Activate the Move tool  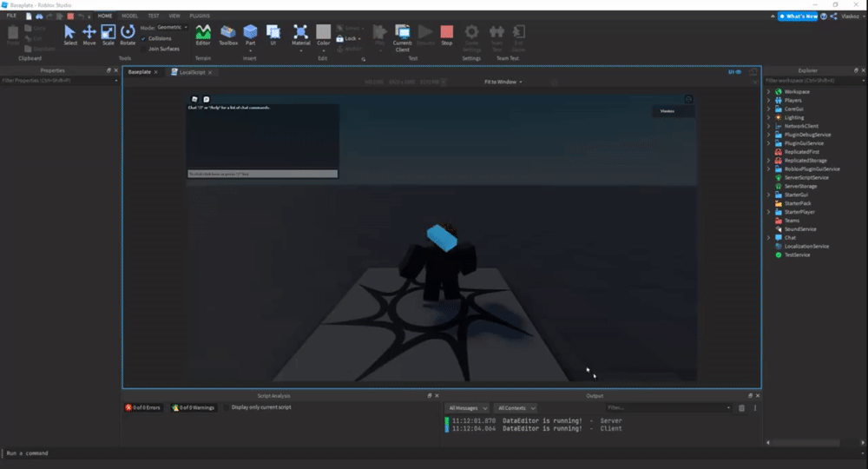(x=89, y=35)
